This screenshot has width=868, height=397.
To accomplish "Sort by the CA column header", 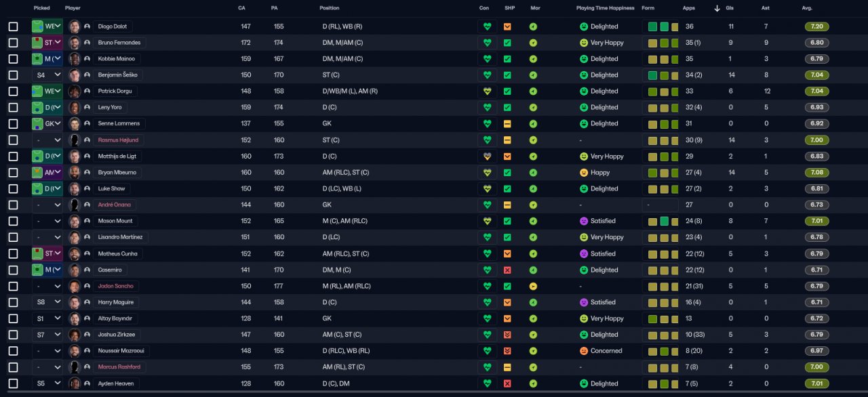I will (x=242, y=8).
